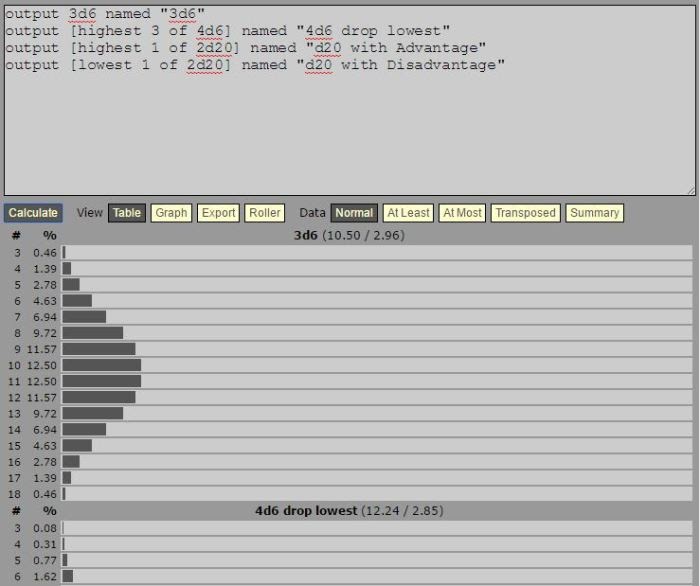Viewport: 700px width, 586px height.
Task: Click the code line 'output 3d6 named "3d6"'
Action: click(x=105, y=14)
